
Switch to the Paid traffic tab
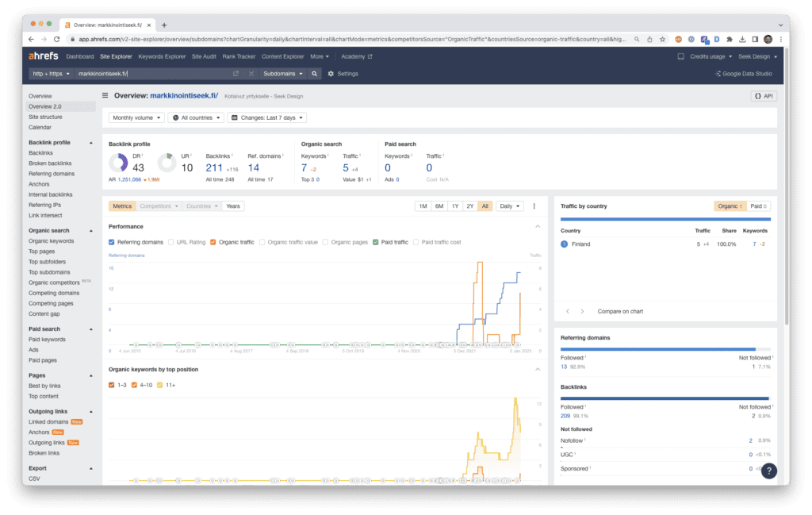point(758,206)
